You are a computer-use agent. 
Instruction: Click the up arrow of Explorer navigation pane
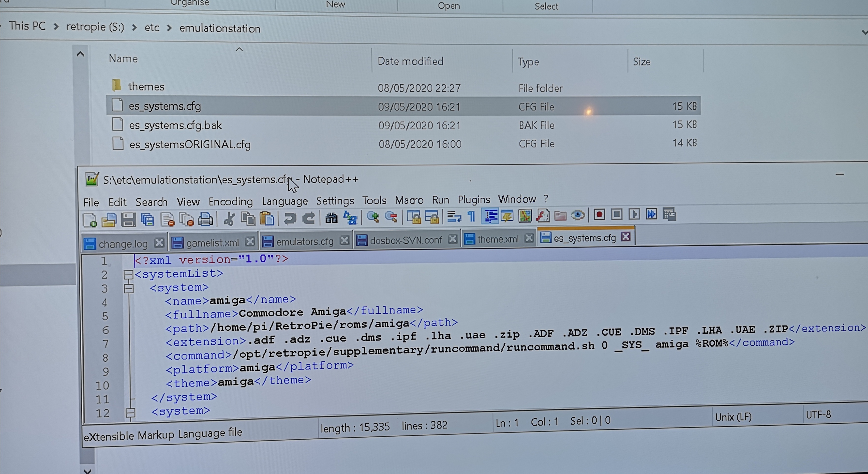[80, 54]
